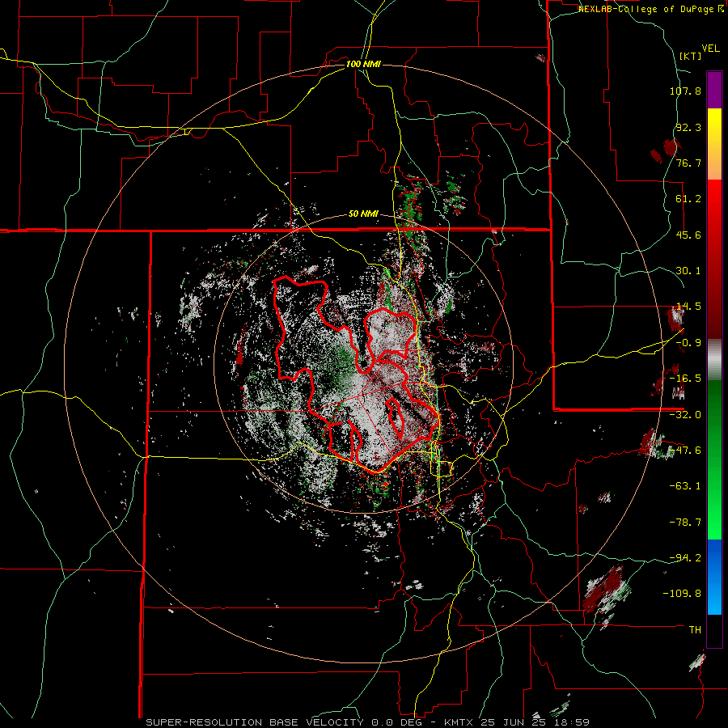Click the -32.0 legend value

pos(685,415)
